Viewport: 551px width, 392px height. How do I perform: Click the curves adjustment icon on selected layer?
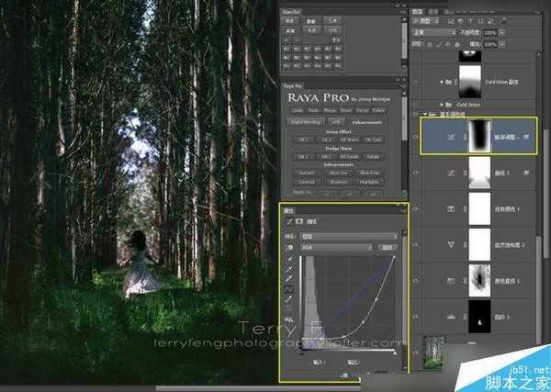click(x=451, y=137)
